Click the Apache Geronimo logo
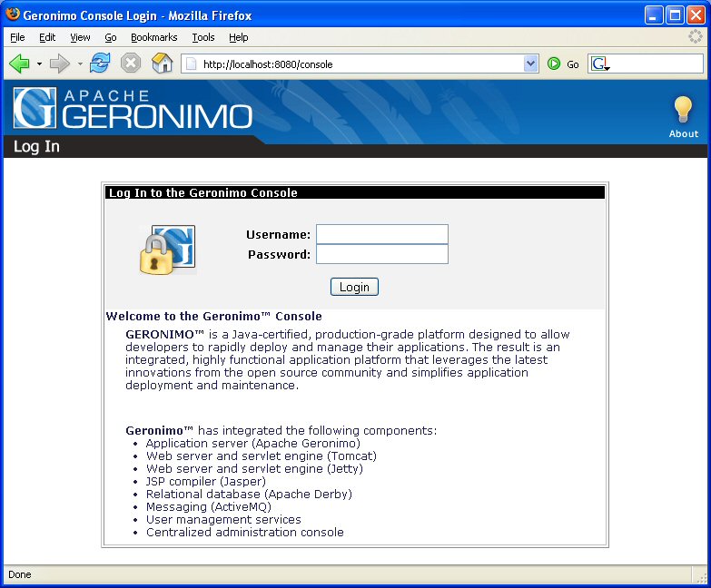 (x=133, y=108)
